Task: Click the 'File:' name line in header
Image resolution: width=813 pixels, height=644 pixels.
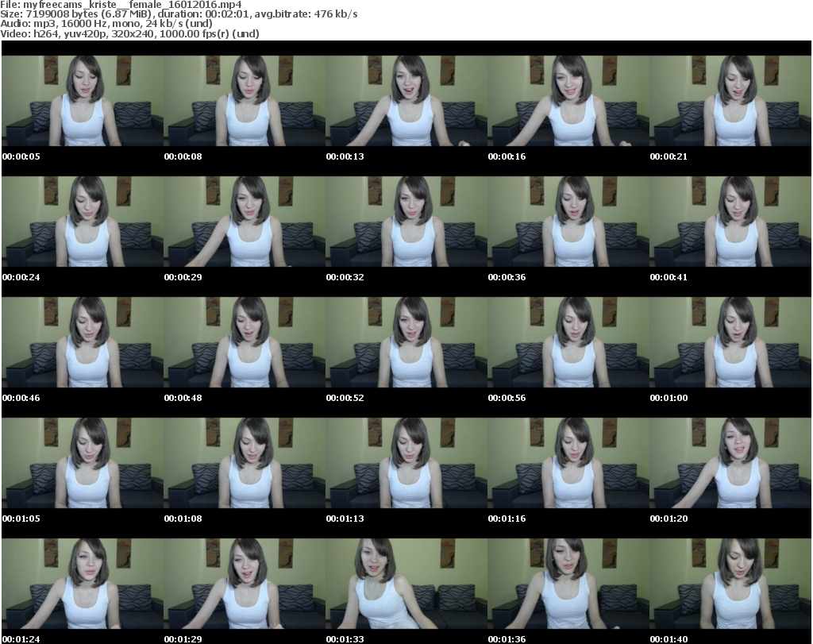Action: pyautogui.click(x=121, y=5)
